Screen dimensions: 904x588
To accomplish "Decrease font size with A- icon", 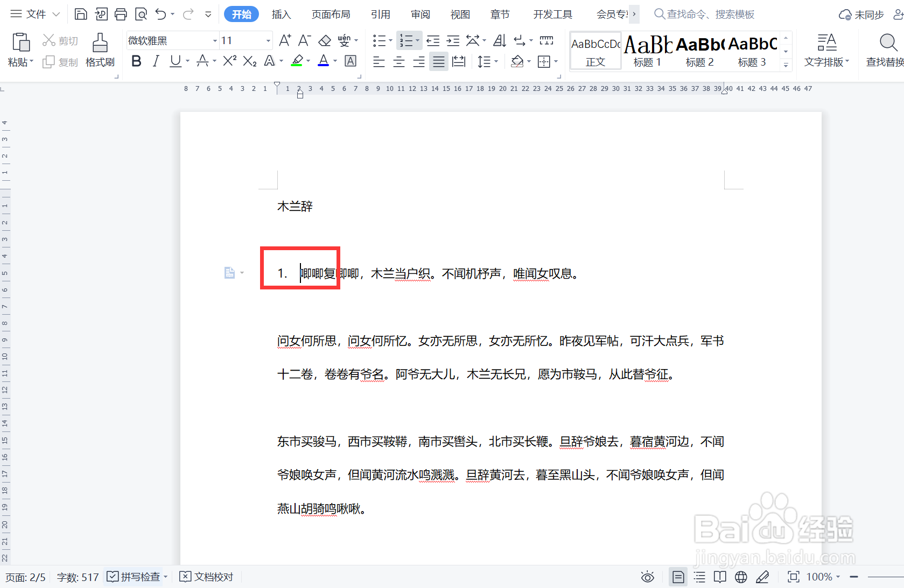I will pyautogui.click(x=304, y=40).
